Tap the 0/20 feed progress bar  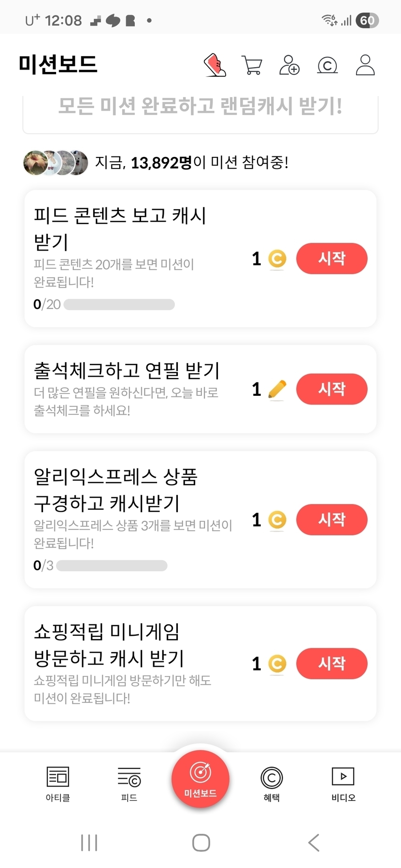click(x=119, y=305)
